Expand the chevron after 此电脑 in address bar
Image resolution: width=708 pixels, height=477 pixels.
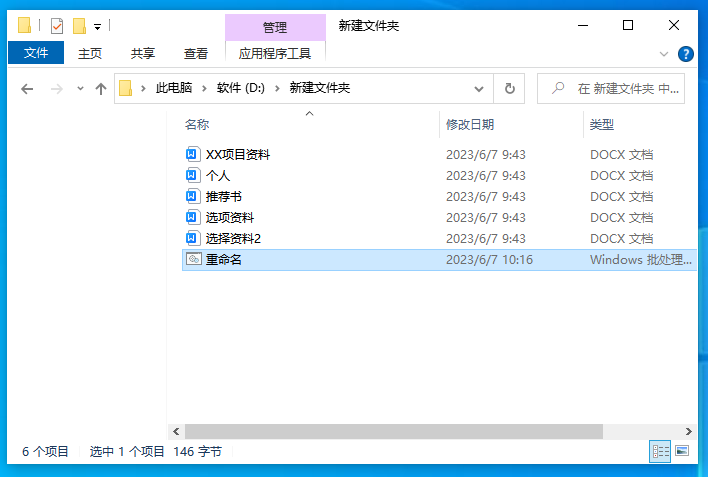pos(205,89)
